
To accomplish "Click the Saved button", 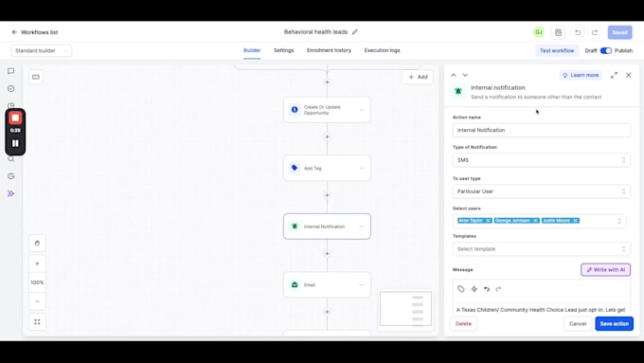I will (x=619, y=32).
